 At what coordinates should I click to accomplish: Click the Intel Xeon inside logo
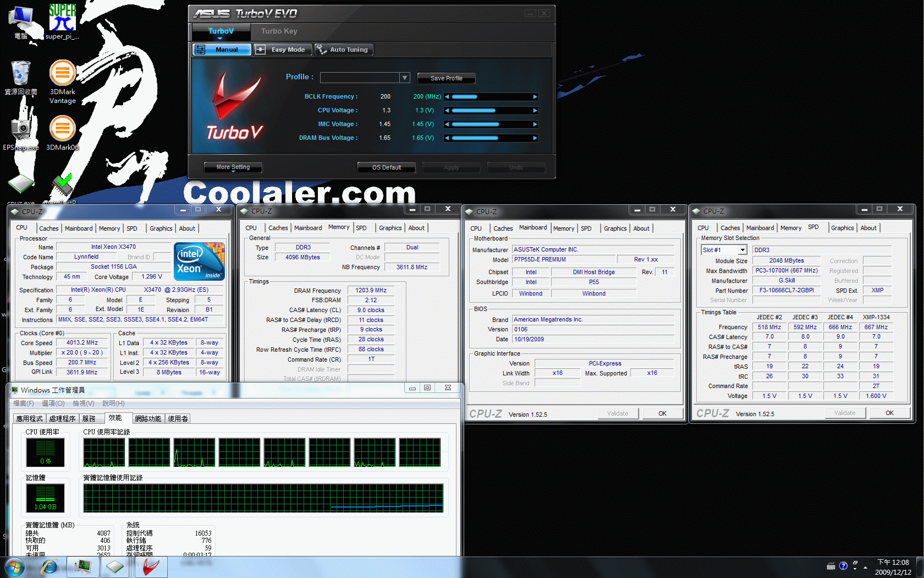coord(200,261)
